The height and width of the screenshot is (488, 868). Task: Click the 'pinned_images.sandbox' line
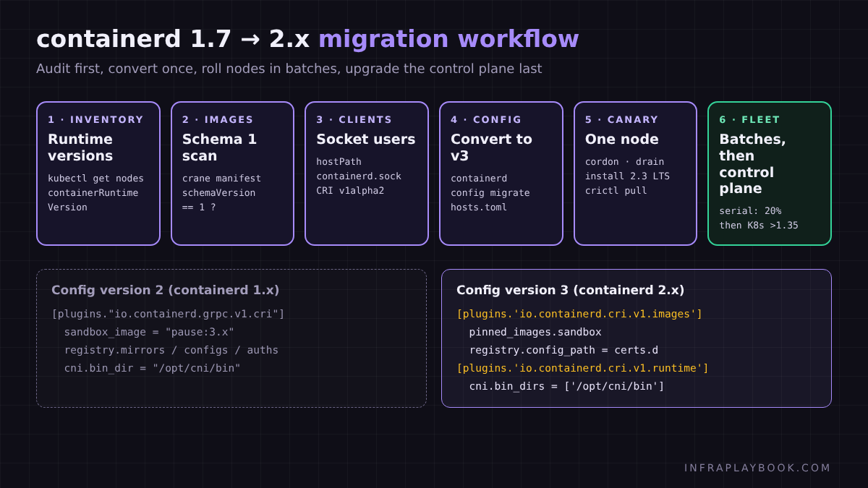tap(535, 332)
